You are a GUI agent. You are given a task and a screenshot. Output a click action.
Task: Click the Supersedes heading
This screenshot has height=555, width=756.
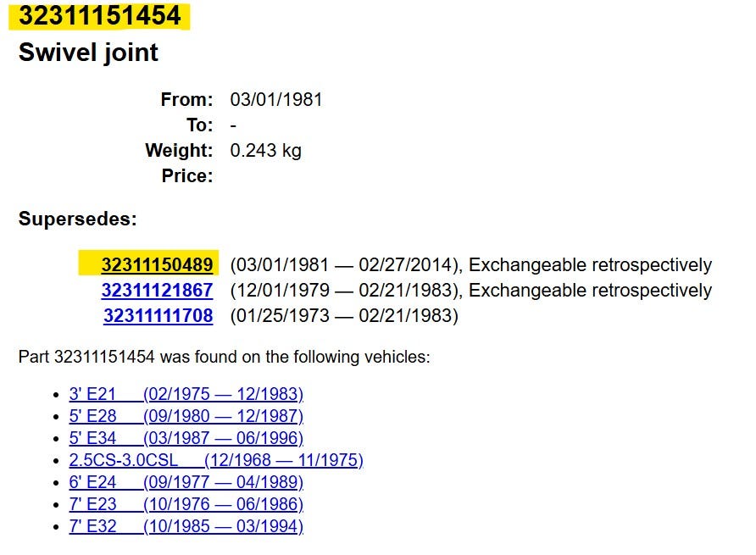click(78, 219)
